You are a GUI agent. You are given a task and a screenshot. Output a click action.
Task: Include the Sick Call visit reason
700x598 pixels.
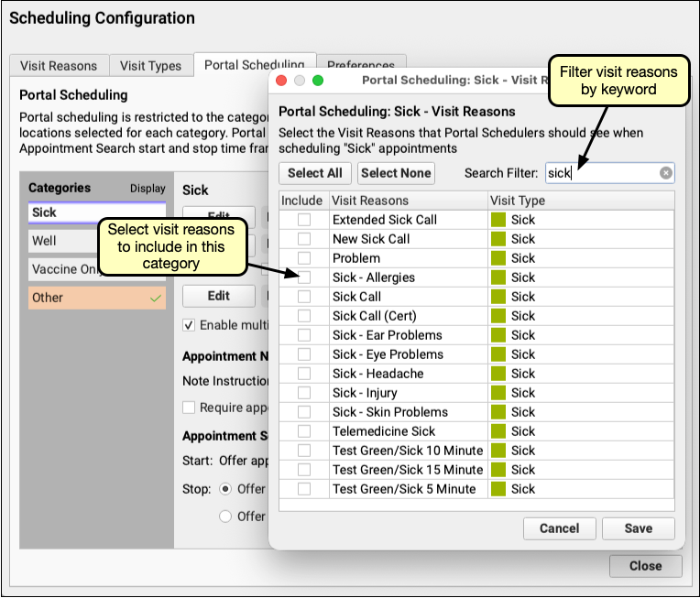coord(303,297)
